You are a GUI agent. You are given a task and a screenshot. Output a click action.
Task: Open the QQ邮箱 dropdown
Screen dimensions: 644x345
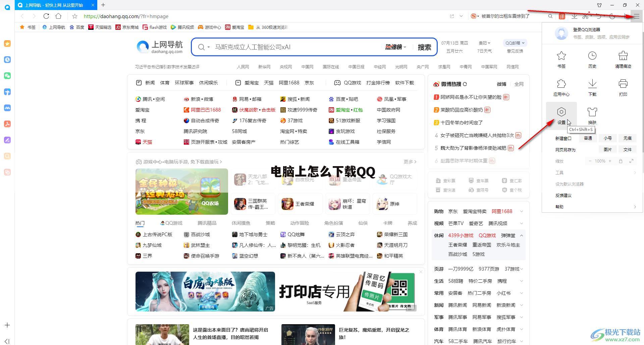pos(515,43)
